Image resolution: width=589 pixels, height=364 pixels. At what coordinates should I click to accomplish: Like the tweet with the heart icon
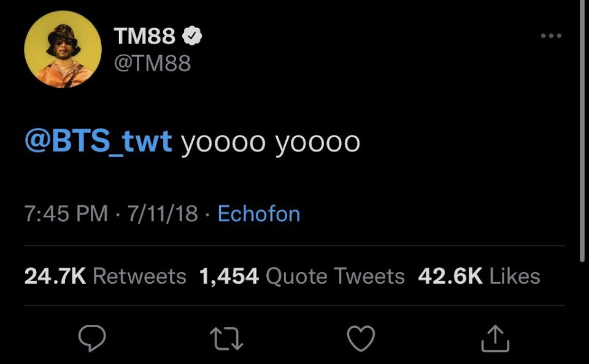click(361, 338)
